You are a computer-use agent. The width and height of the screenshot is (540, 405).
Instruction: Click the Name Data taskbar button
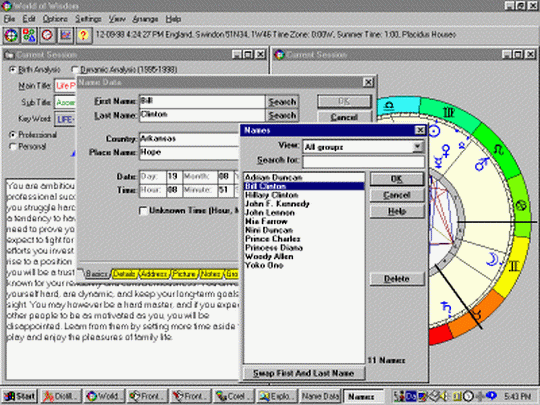point(320,396)
